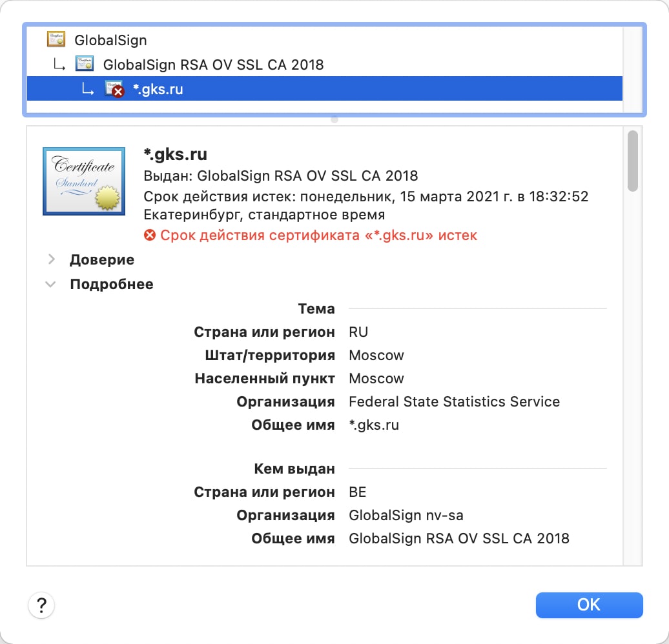
Task: Click the RU country value
Action: pyautogui.click(x=358, y=332)
